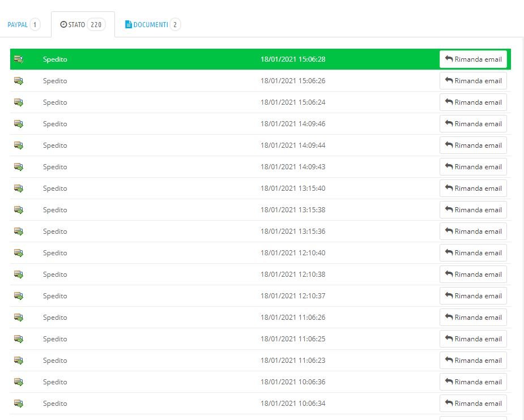Click shipped icon in the 14:09:44 row
The width and height of the screenshot is (524, 420).
click(19, 145)
